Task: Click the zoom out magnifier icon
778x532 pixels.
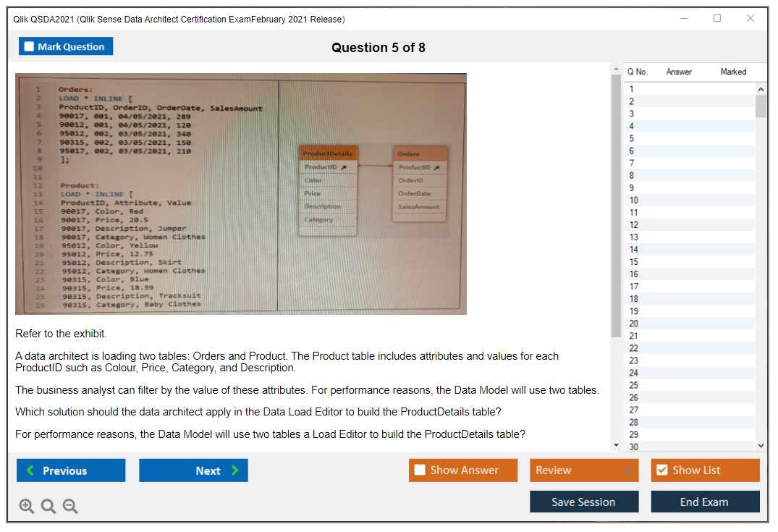Action: pyautogui.click(x=69, y=507)
